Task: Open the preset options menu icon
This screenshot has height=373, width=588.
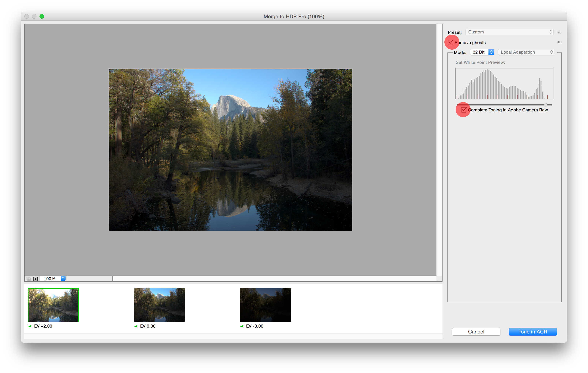Action: pyautogui.click(x=559, y=32)
